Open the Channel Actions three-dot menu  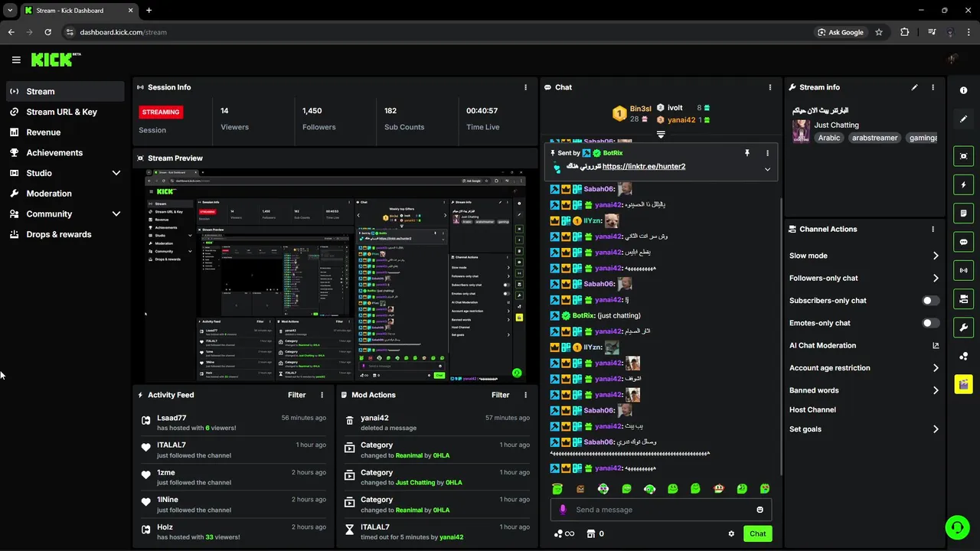[x=933, y=229]
